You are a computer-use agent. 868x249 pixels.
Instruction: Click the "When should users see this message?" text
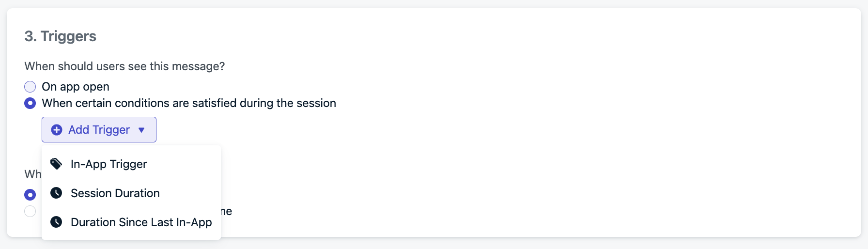tap(124, 66)
